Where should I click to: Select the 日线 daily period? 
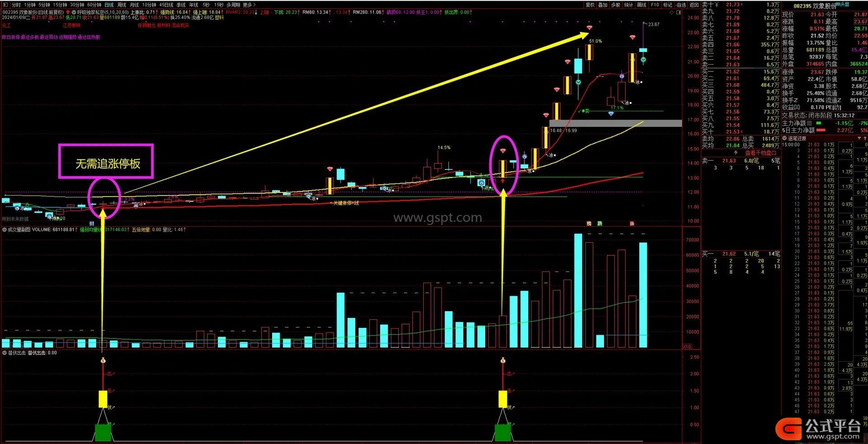109,5
